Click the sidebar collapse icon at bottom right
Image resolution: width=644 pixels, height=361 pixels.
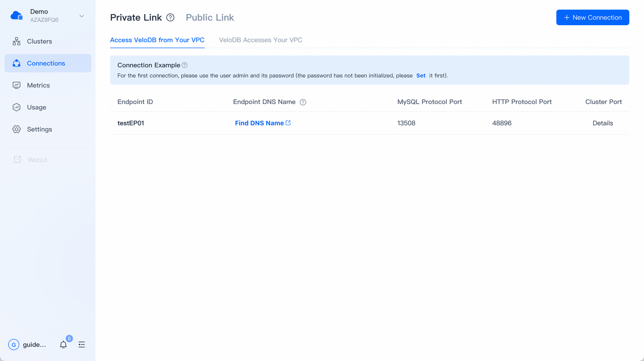point(82,344)
